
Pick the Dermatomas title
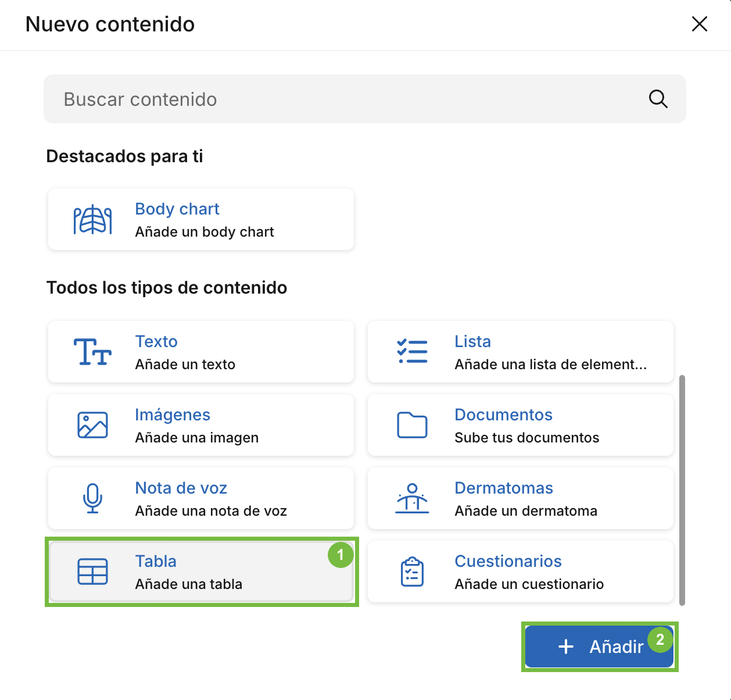(x=503, y=488)
